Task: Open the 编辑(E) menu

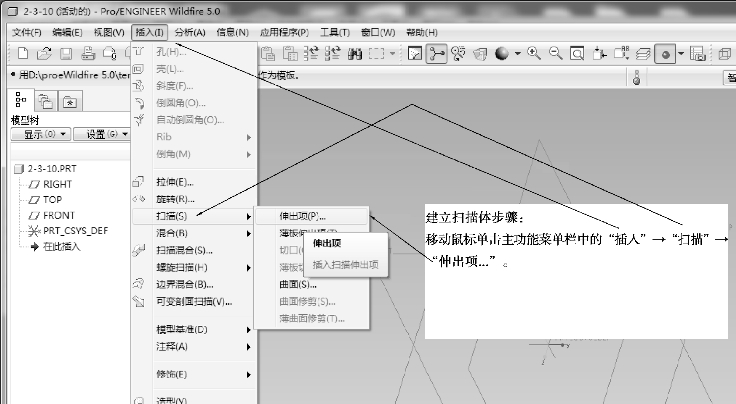Action: coord(67,32)
